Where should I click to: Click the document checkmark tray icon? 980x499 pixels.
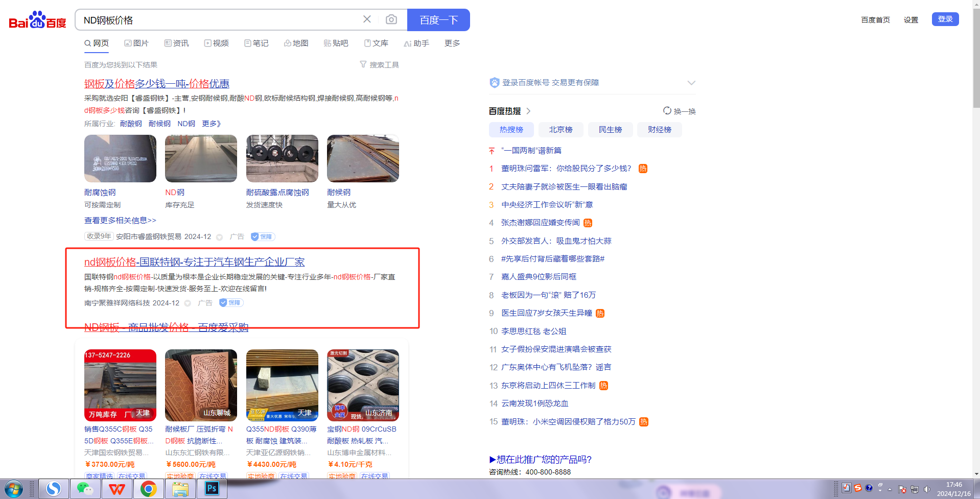pyautogui.click(x=847, y=488)
